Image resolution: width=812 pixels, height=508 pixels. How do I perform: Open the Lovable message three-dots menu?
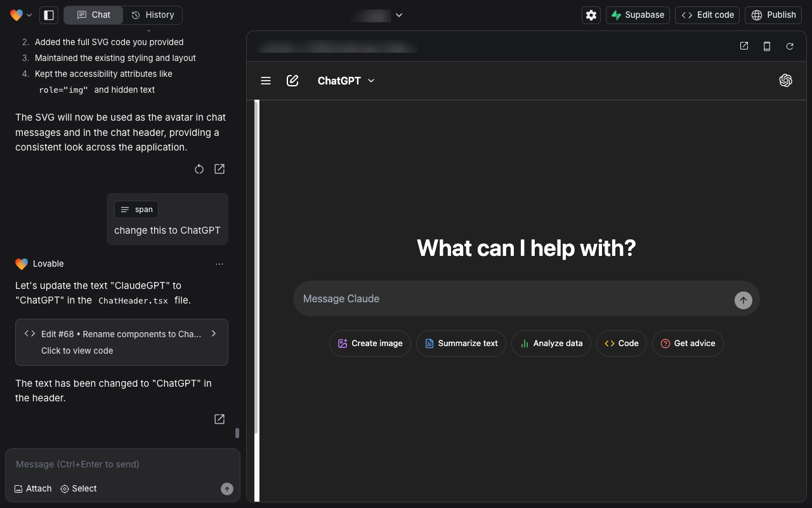(x=219, y=264)
